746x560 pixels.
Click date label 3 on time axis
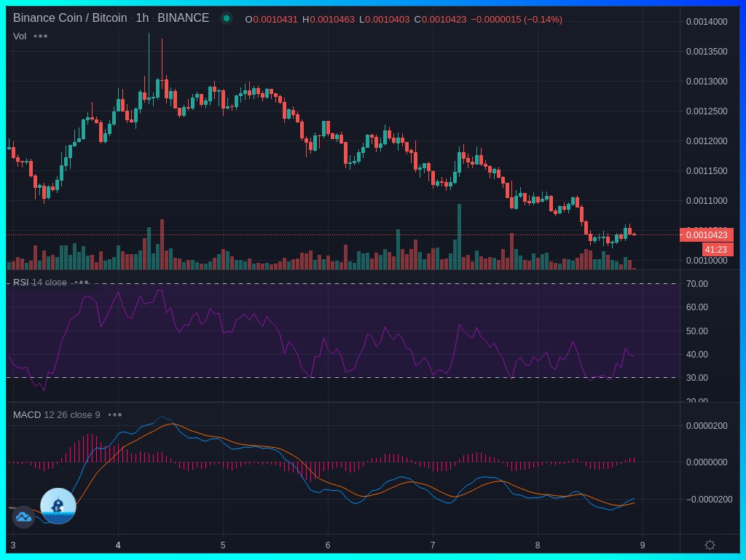13,545
